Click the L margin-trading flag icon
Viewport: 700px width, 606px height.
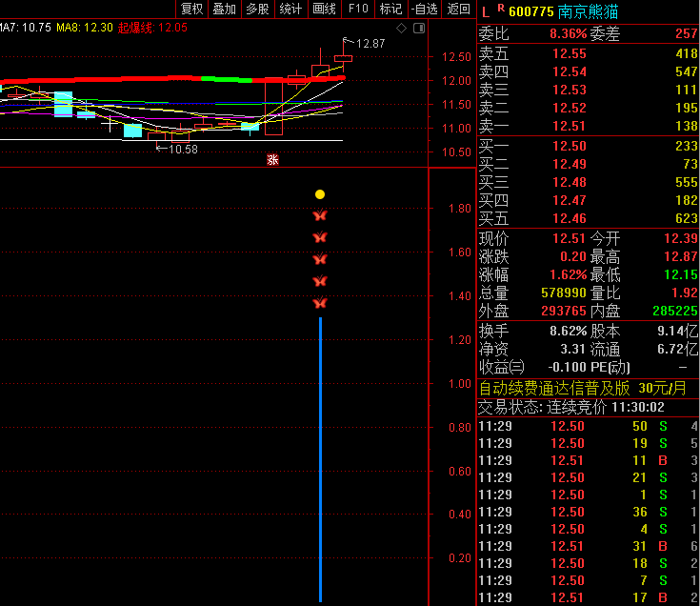click(485, 11)
